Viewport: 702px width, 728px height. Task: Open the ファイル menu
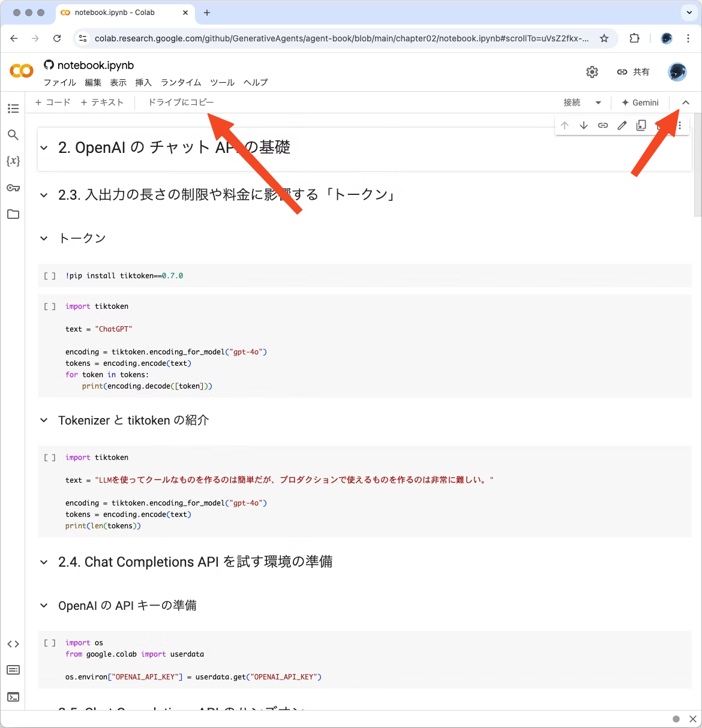59,82
